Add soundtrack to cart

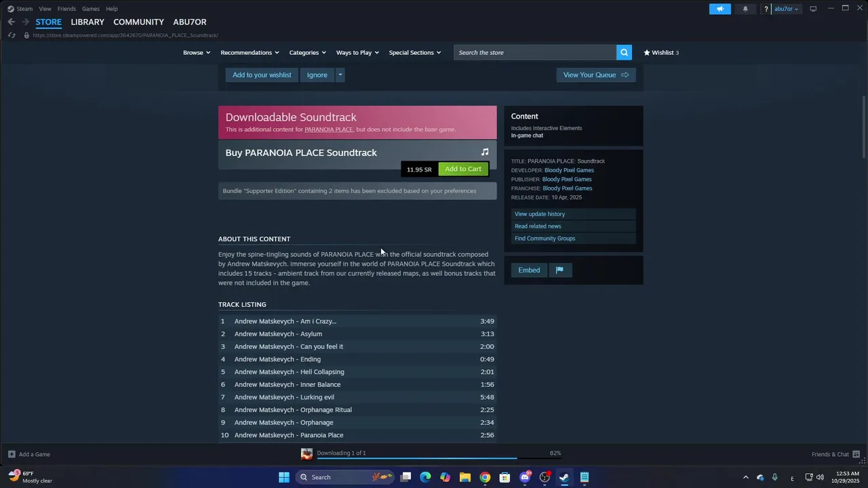pos(463,169)
